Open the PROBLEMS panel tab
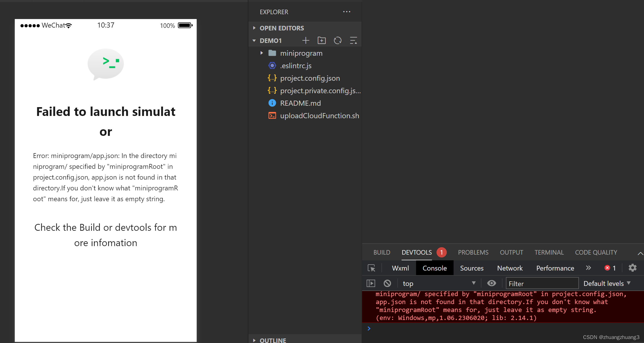This screenshot has width=644, height=343. pyautogui.click(x=473, y=252)
